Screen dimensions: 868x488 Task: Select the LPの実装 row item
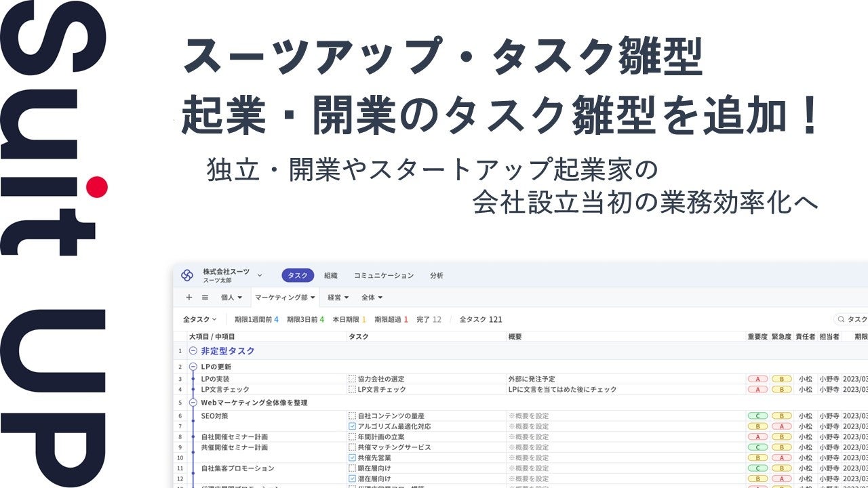216,379
